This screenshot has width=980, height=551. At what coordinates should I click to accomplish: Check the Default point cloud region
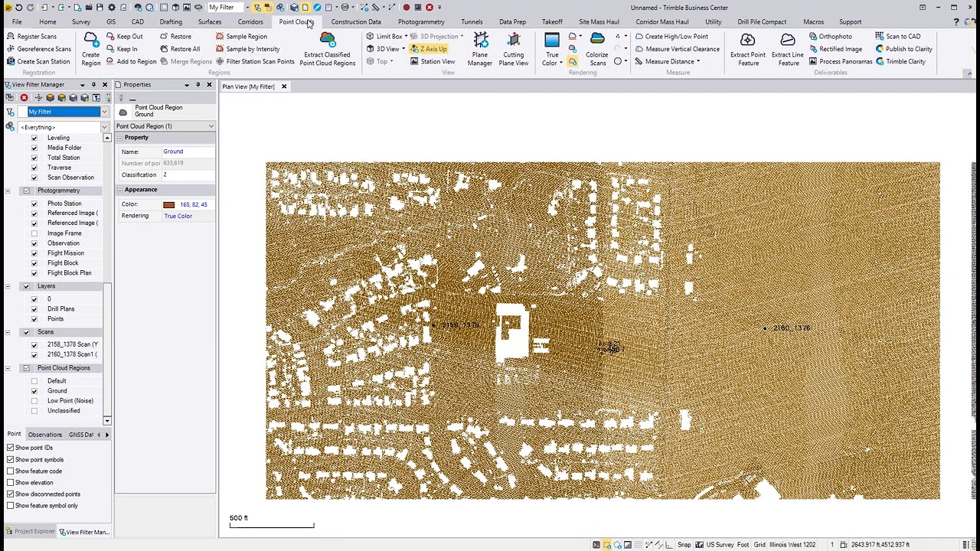34,381
